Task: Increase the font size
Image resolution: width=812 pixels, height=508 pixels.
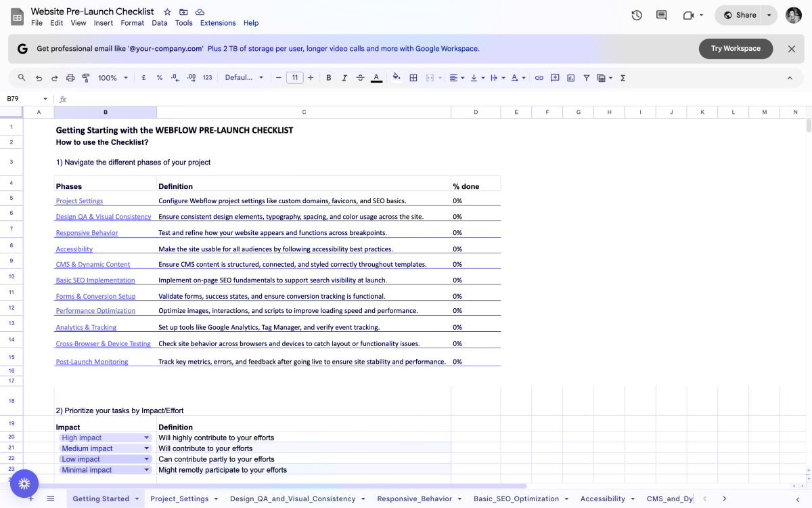Action: (x=311, y=78)
